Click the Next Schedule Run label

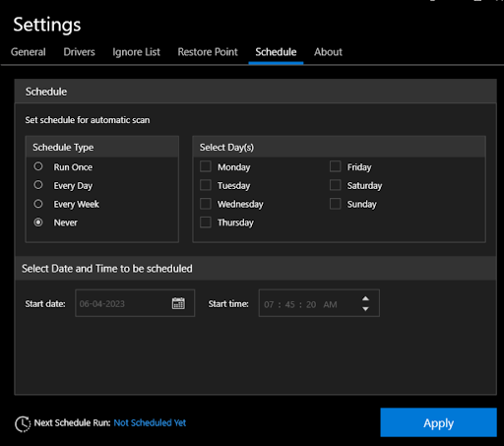tap(72, 422)
